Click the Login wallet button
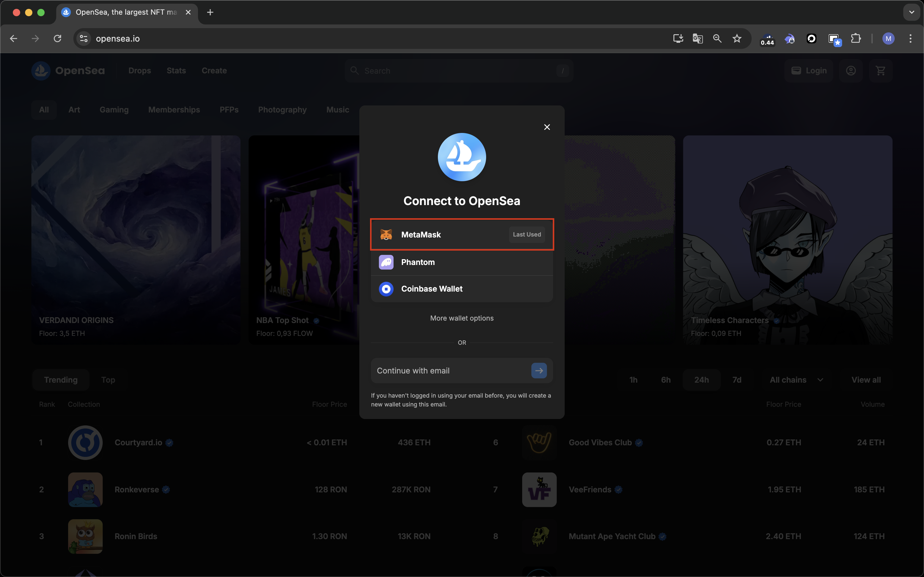The width and height of the screenshot is (924, 577). 809,71
